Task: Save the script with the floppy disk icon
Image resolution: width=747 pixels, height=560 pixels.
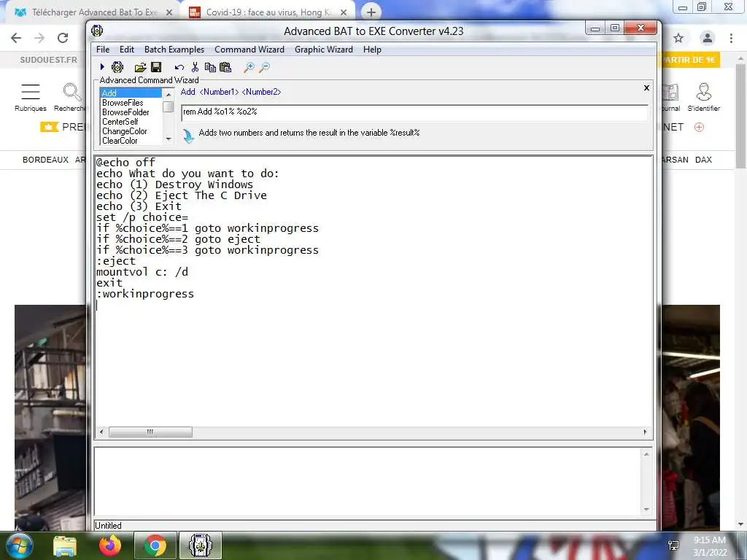Action: [x=156, y=67]
